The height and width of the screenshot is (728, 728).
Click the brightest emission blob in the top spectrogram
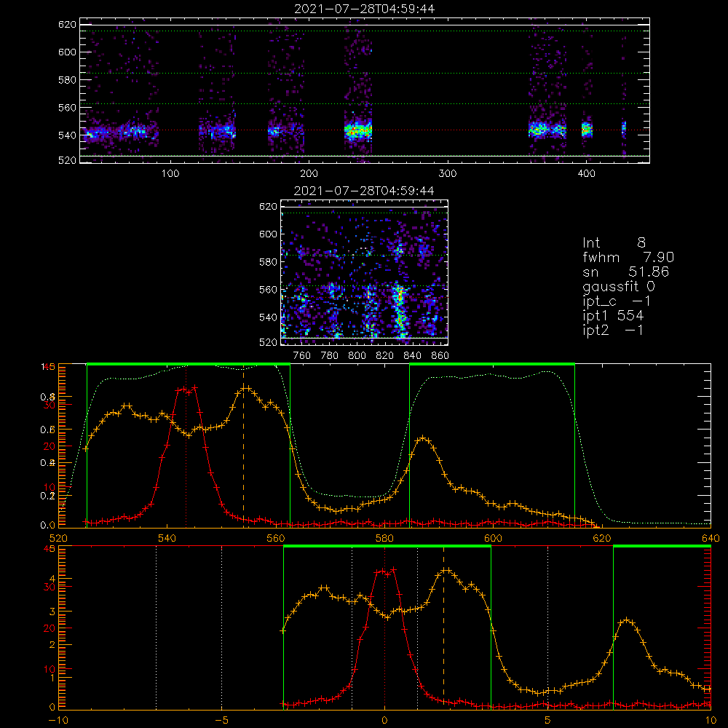(358, 131)
